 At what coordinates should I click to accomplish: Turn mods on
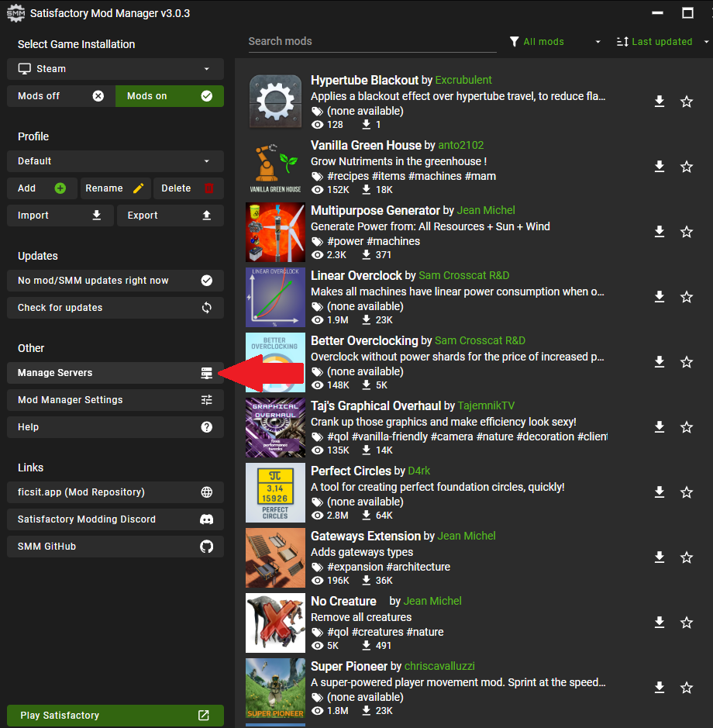[170, 96]
